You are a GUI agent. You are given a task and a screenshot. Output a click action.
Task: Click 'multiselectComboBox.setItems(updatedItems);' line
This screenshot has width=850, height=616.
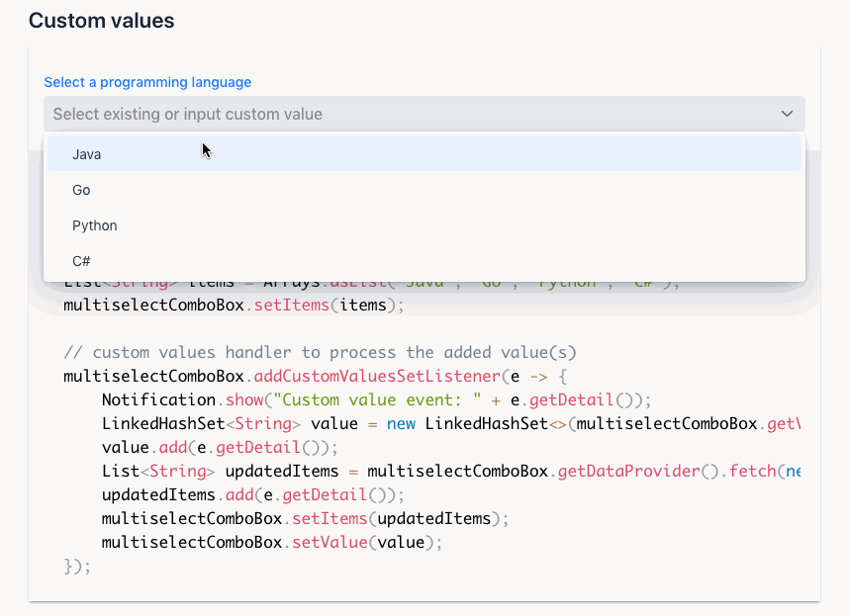305,518
